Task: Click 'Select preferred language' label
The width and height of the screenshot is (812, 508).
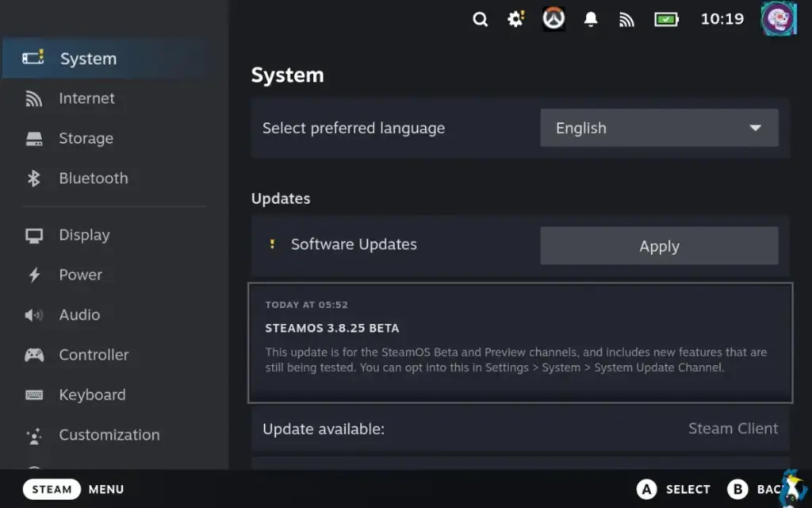Action: 354,128
